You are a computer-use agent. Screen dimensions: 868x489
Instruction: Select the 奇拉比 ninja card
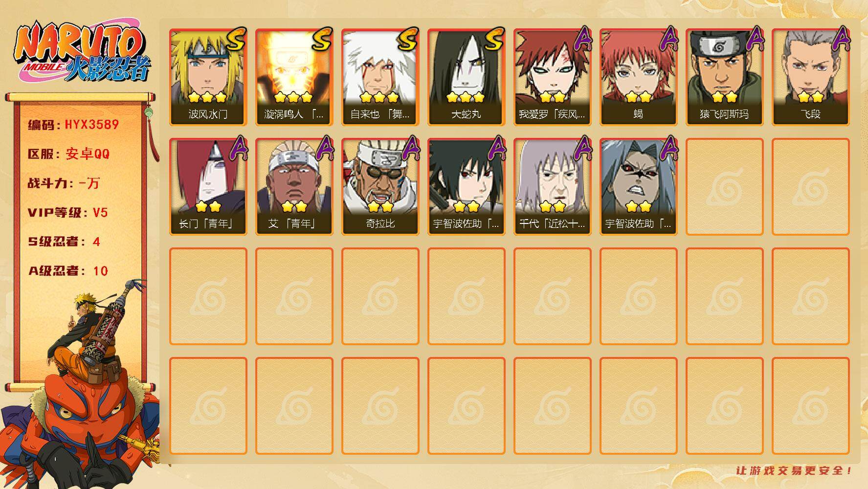[380, 187]
